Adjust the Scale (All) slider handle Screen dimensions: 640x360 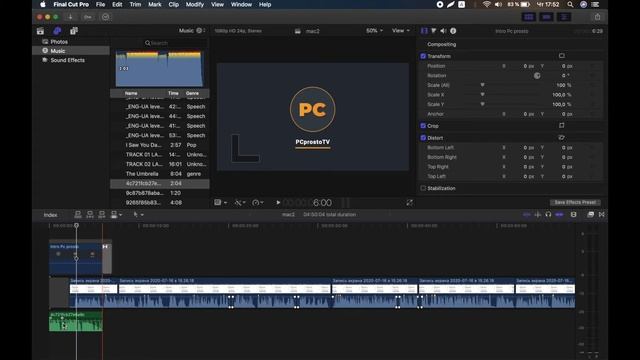click(x=482, y=85)
